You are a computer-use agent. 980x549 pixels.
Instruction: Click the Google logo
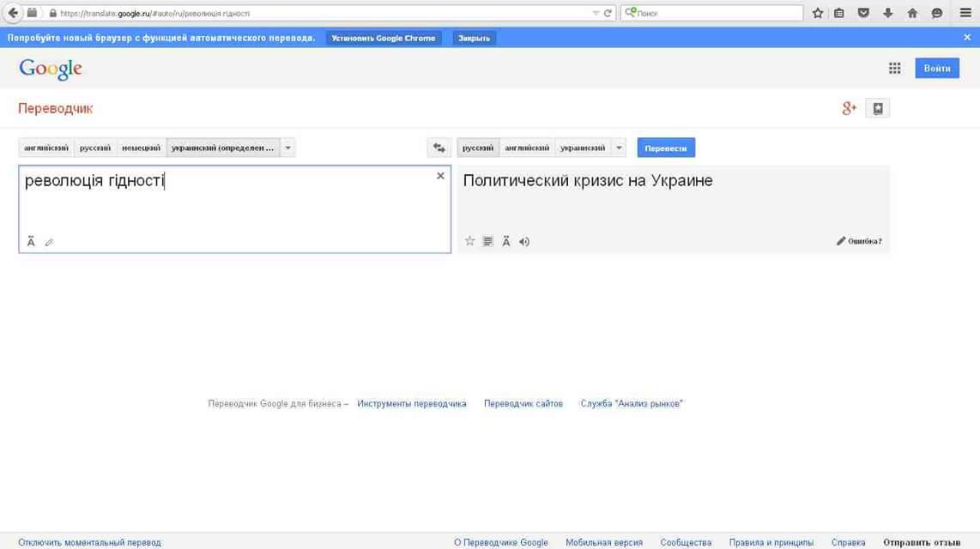(x=51, y=69)
